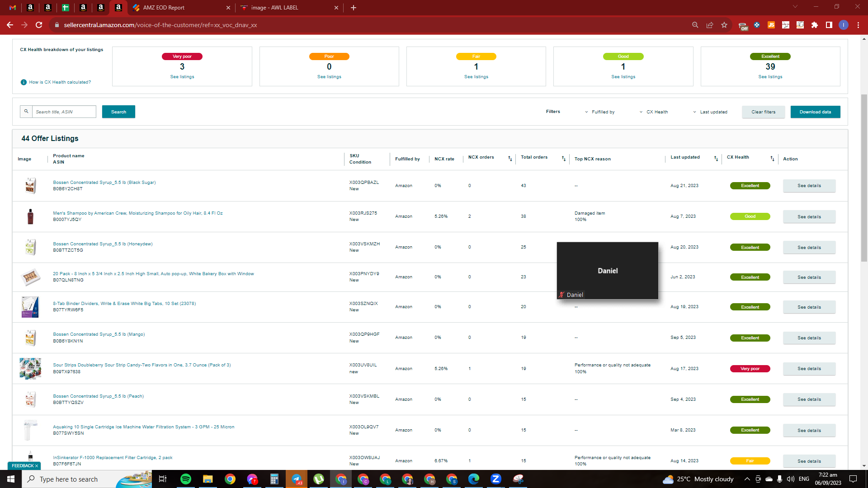Close the FEEDBACK tab
This screenshot has height=488, width=868.
tap(37, 466)
